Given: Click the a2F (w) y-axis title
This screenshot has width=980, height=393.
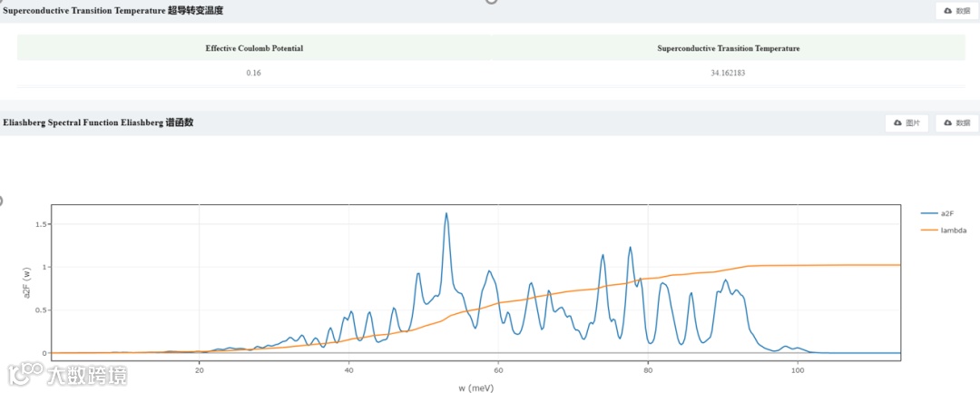Looking at the screenshot, I should point(27,280).
